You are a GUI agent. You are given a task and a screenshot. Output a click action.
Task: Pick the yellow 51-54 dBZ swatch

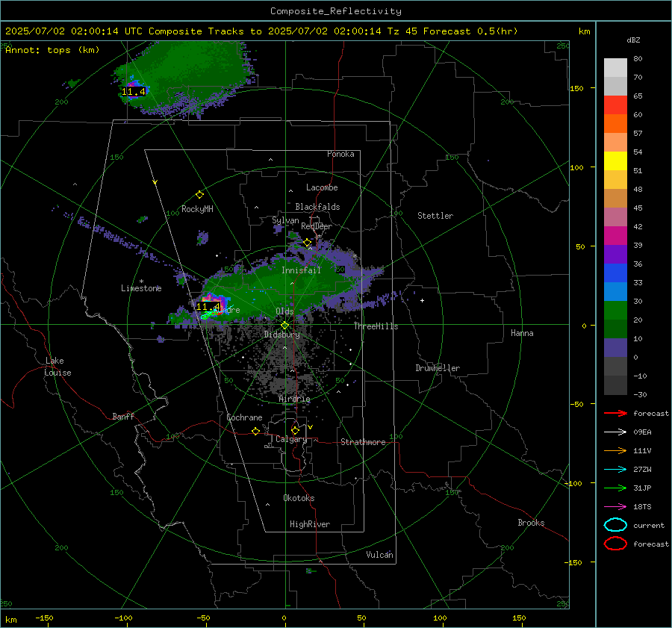click(x=615, y=161)
